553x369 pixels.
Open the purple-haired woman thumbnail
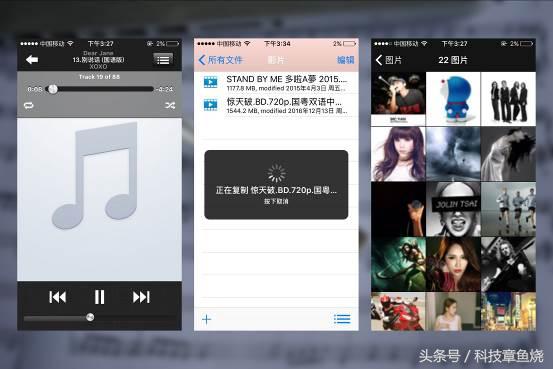coord(398,154)
